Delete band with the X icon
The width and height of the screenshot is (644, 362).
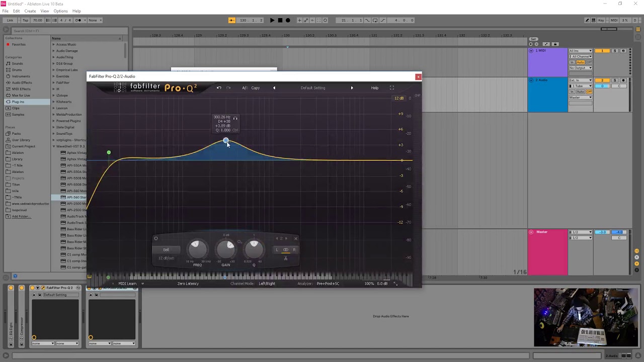[295, 238]
